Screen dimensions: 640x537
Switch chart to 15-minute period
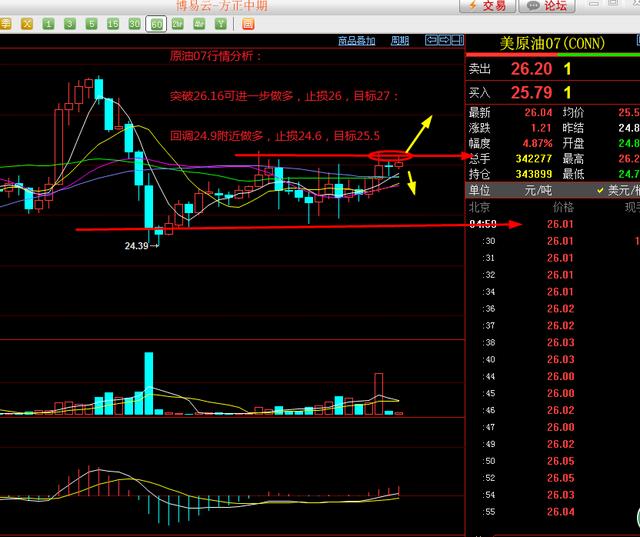pos(113,24)
